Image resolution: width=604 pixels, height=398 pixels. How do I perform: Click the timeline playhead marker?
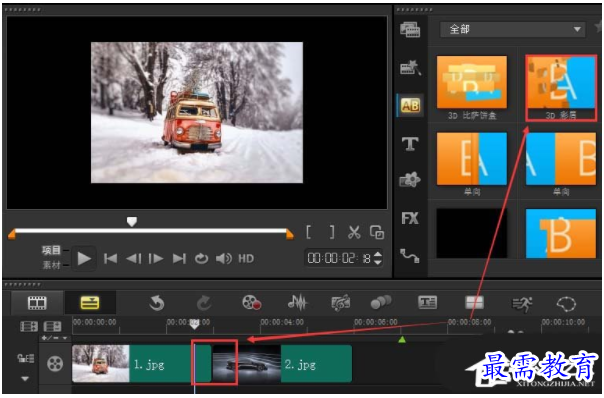tap(195, 324)
